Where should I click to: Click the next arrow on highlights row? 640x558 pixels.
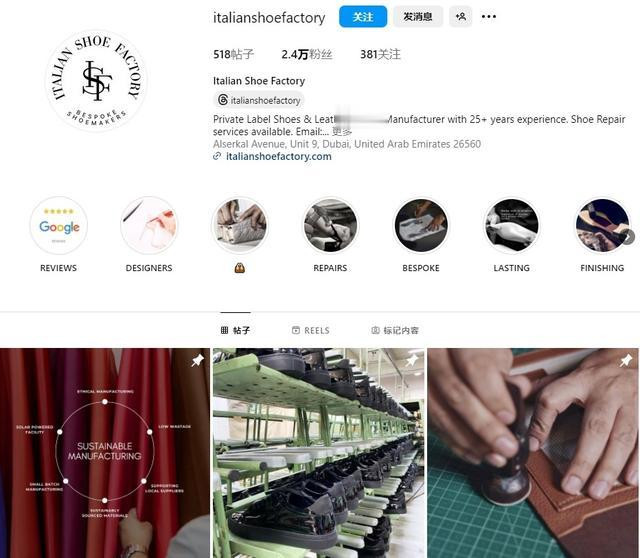[x=629, y=237]
